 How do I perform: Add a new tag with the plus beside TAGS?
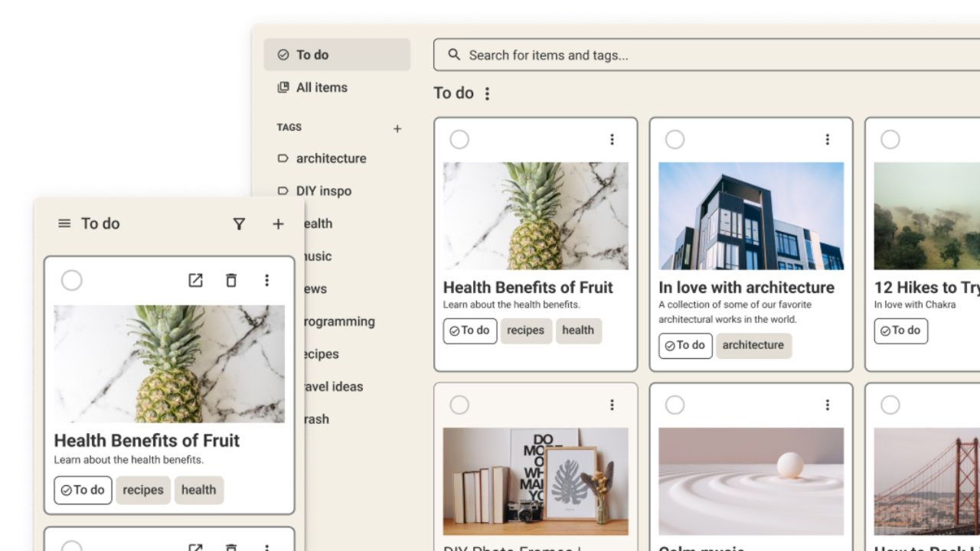point(397,129)
